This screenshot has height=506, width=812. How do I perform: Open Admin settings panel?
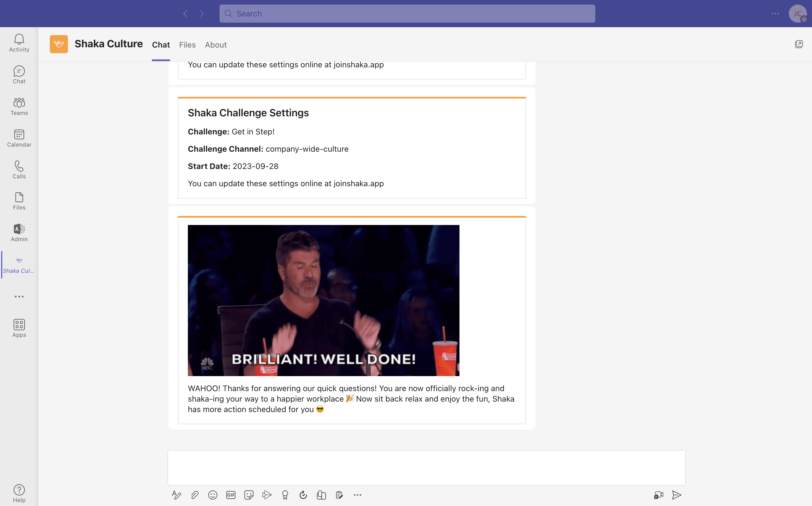[19, 231]
